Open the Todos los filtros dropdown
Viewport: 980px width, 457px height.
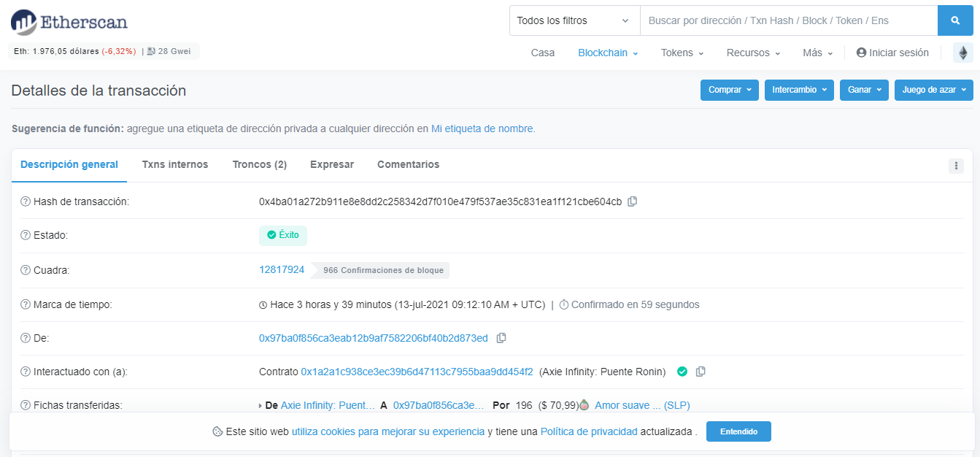coord(574,20)
